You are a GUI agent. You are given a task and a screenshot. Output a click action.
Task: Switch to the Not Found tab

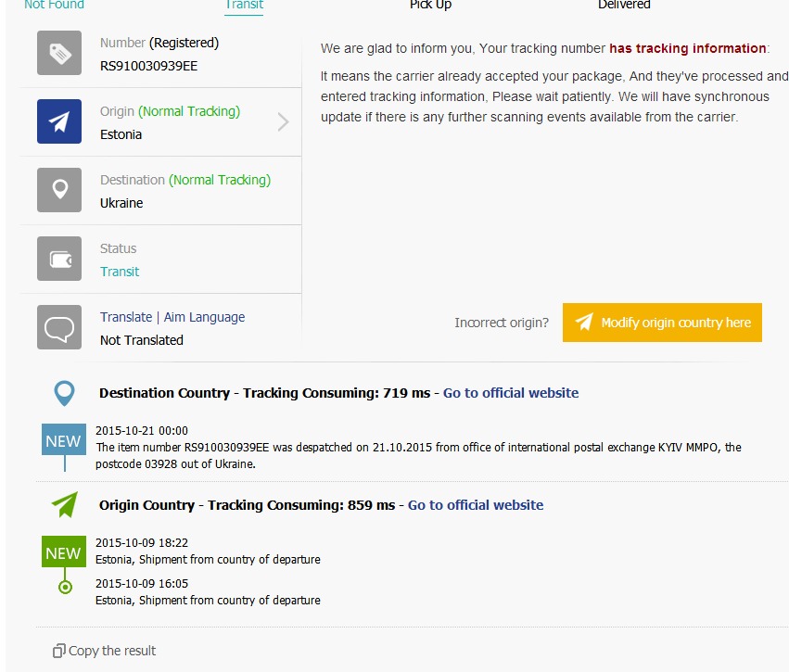pos(55,5)
